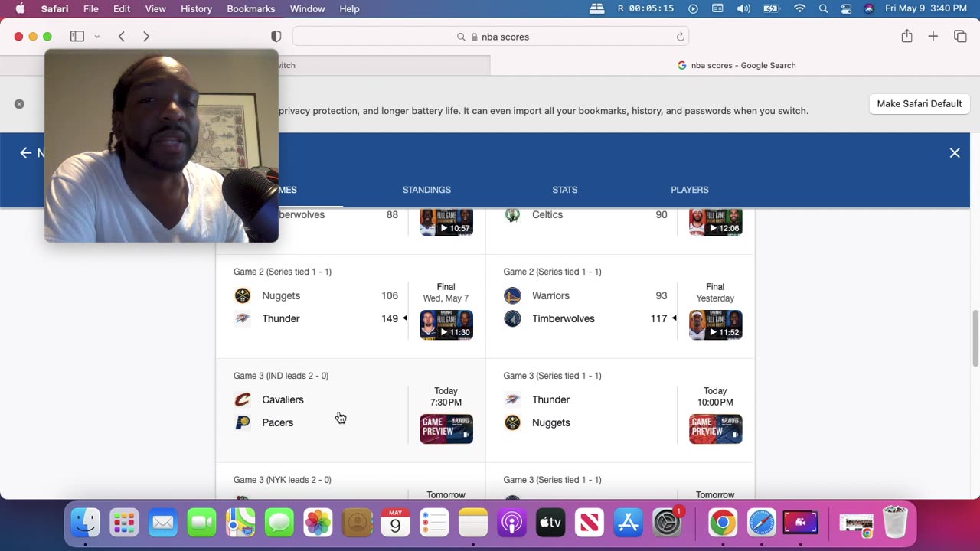Open Launchpad from the Dock
980x551 pixels.
pyautogui.click(x=124, y=523)
